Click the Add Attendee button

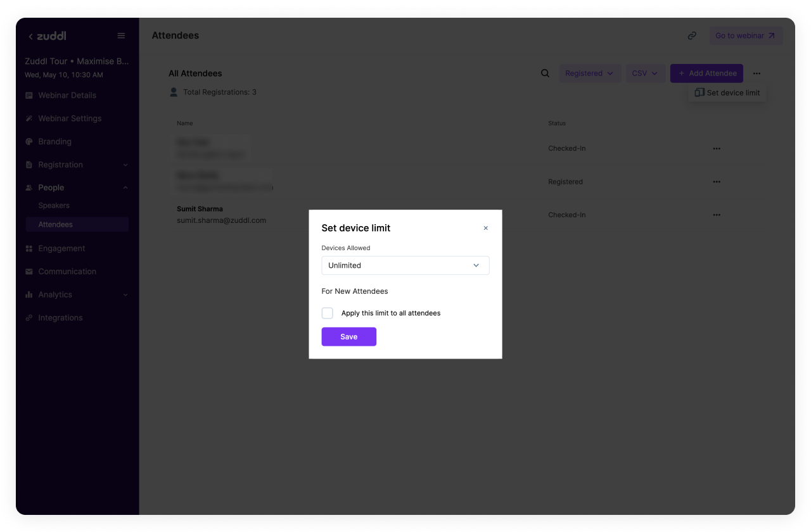(706, 73)
